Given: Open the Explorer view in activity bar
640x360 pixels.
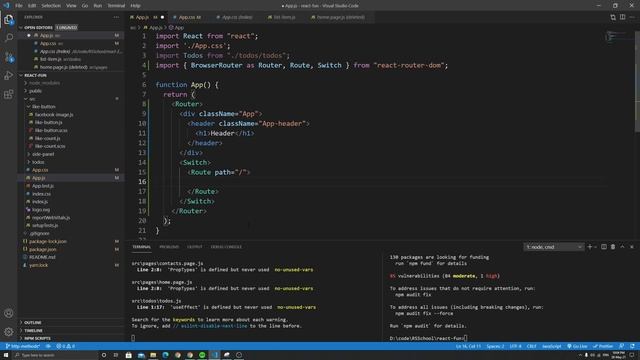Looking at the screenshot, I should pyautogui.click(x=9, y=20).
